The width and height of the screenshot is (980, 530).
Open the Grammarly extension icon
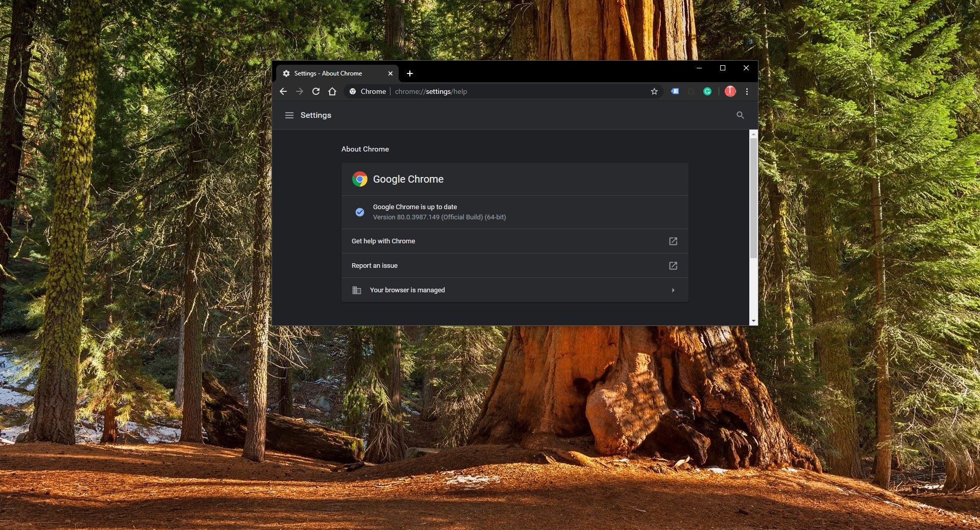click(708, 91)
